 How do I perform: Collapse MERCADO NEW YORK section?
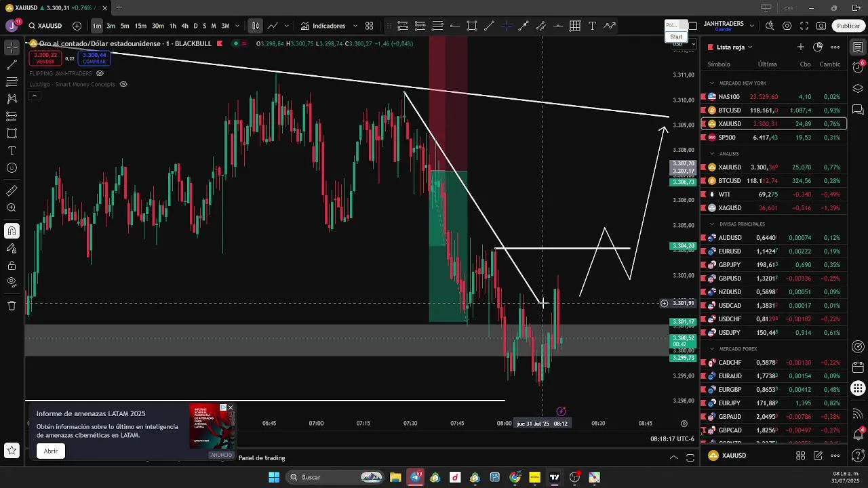click(x=712, y=83)
